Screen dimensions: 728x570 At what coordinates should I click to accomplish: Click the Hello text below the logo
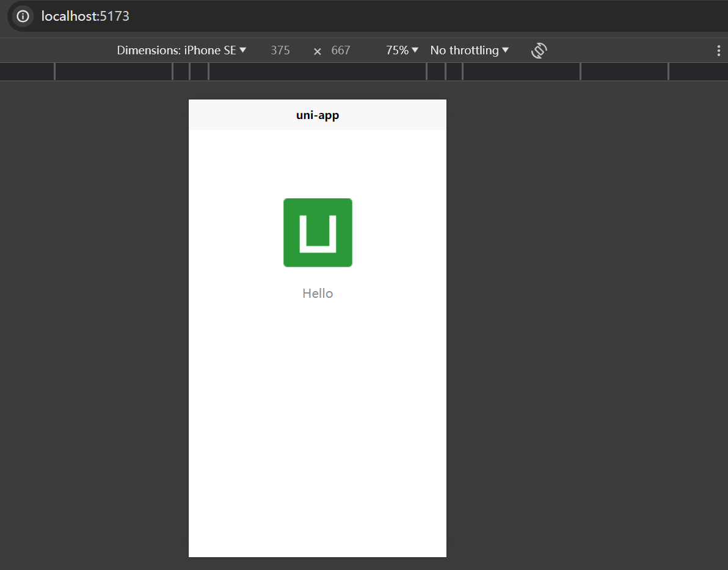318,294
